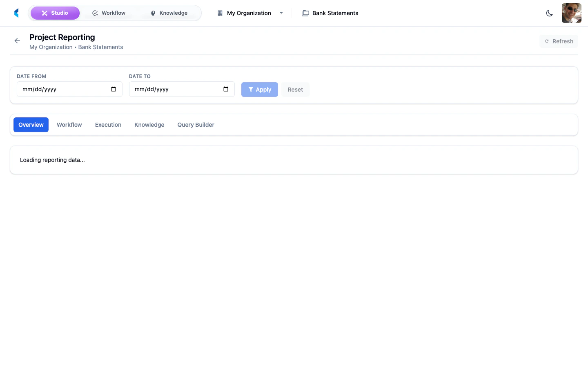Click the Bank Statements project folder icon

tap(305, 13)
